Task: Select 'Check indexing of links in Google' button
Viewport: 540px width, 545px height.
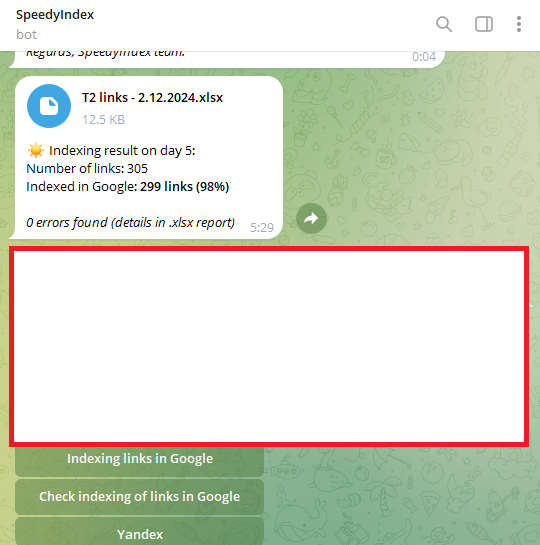Action: [140, 497]
